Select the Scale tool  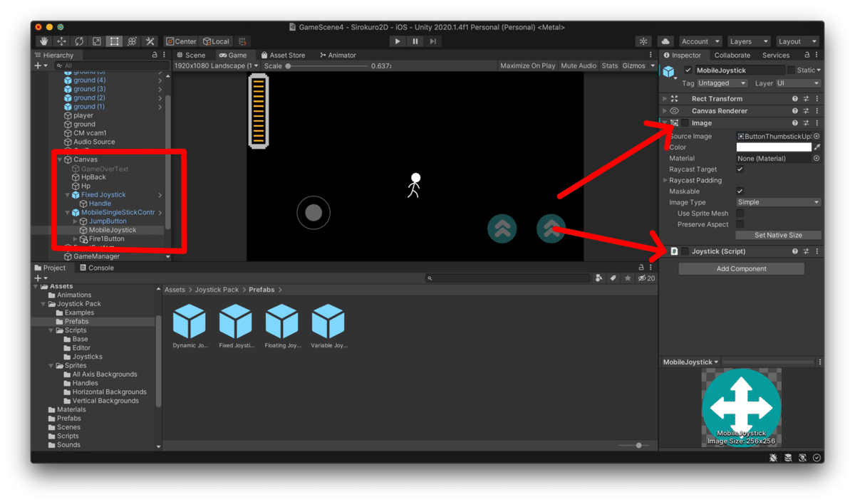(97, 41)
